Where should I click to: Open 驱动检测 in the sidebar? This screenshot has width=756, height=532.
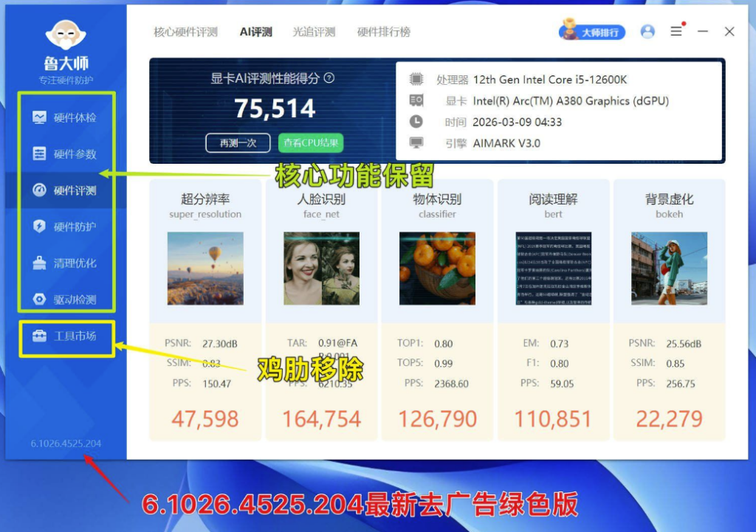(x=65, y=300)
